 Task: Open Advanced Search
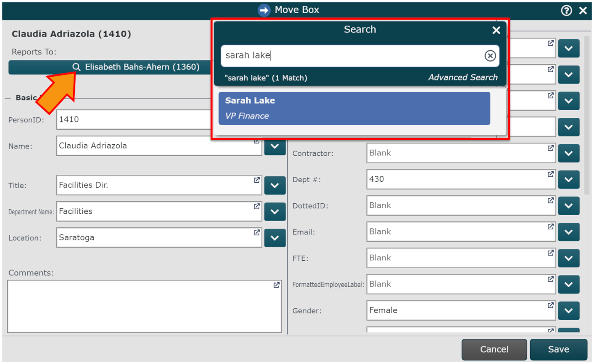tap(463, 78)
